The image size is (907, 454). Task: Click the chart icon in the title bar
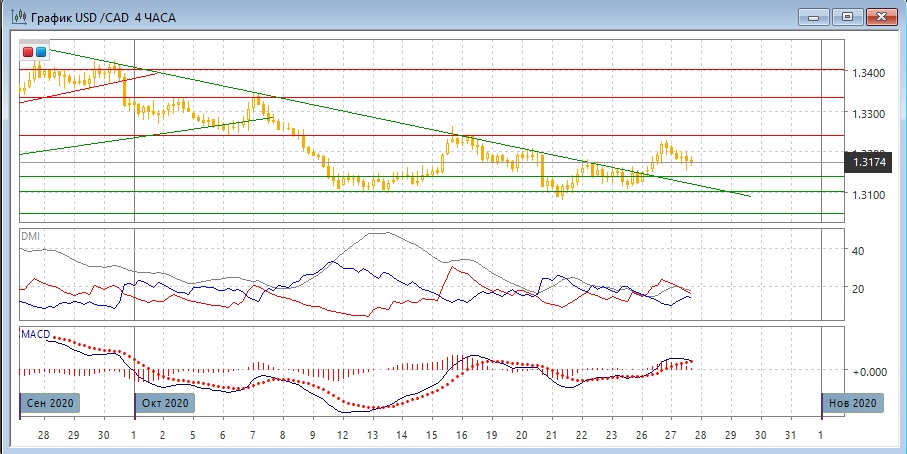point(18,17)
